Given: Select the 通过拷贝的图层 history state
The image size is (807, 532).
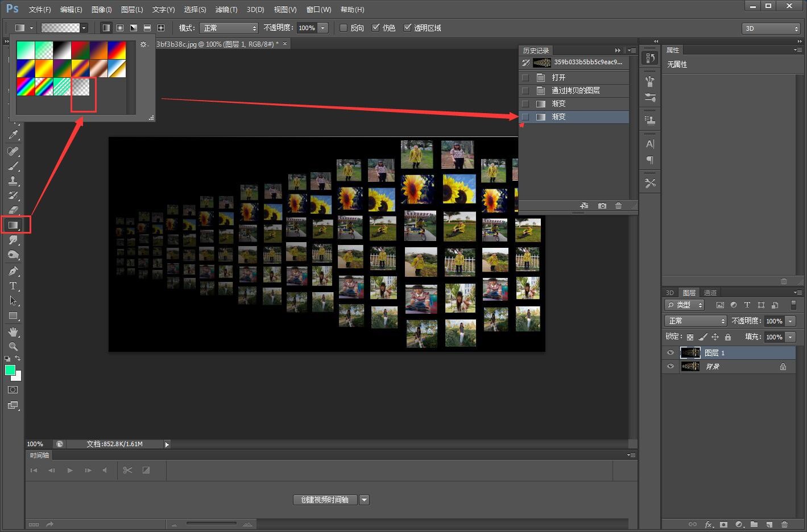Looking at the screenshot, I should (x=574, y=90).
